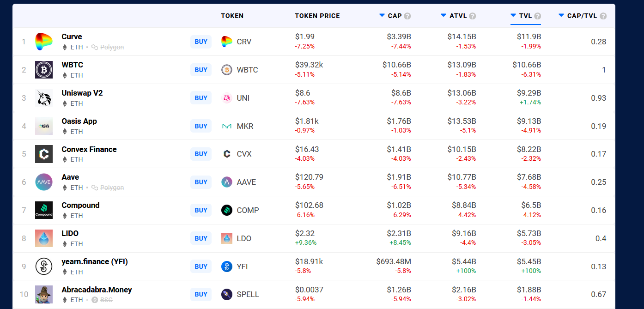Click the Convex Finance logo icon
The width and height of the screenshot is (644, 309).
44,154
